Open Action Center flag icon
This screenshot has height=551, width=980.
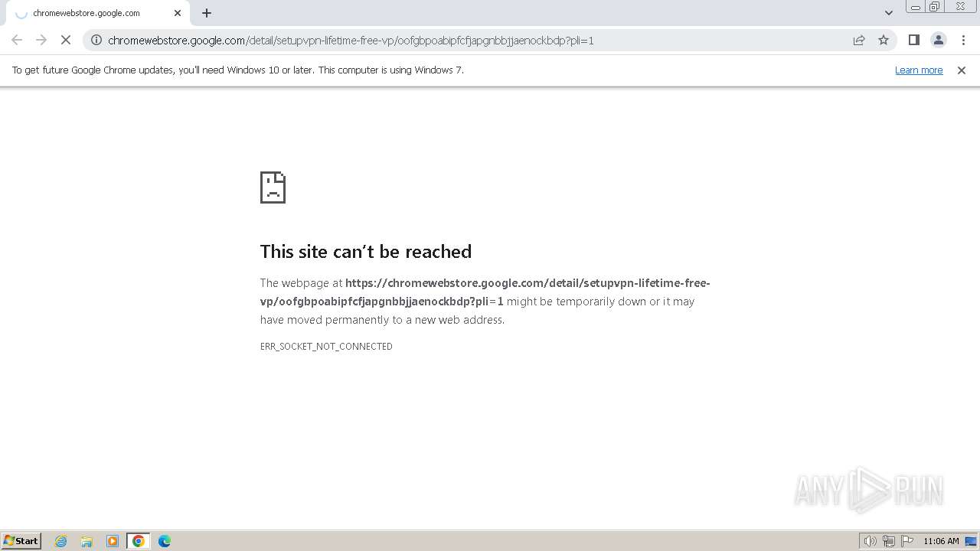[907, 541]
